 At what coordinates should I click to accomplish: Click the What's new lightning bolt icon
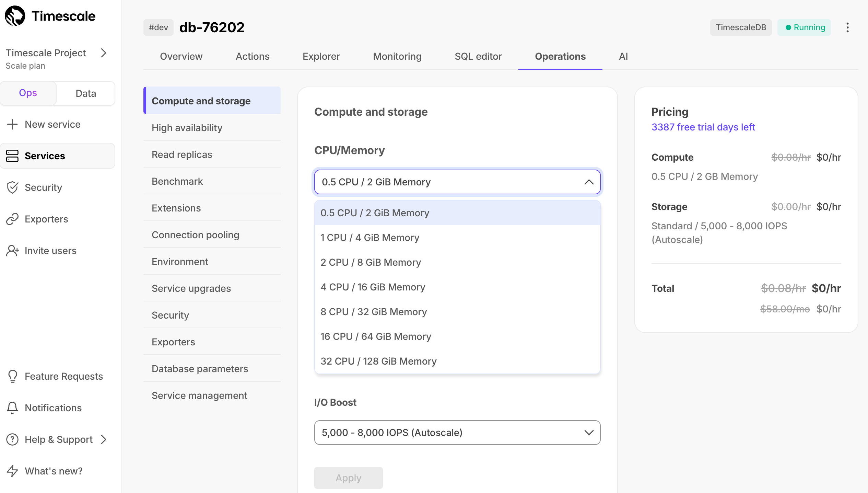(12, 471)
